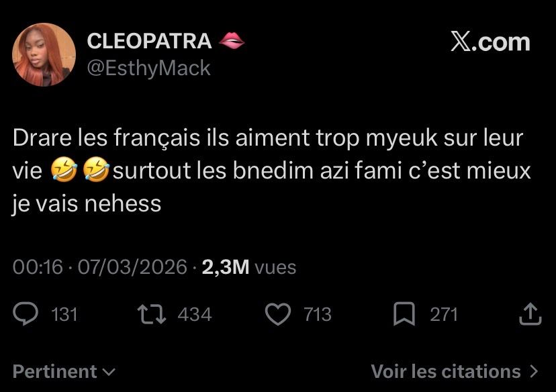Screen dimensions: 556x392
Task: Click the reply speech bubble icon
Action: pos(27,313)
